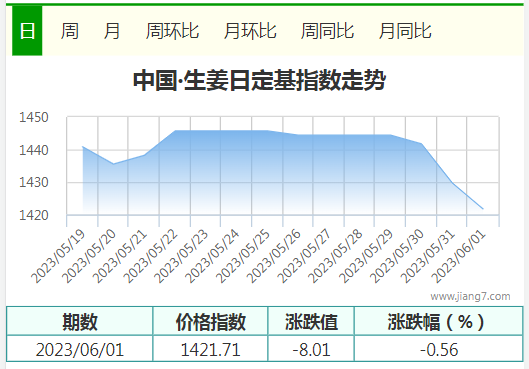The height and width of the screenshot is (369, 529).
Task: Click the 涨跌幅（%） column header
Action: pos(439,321)
